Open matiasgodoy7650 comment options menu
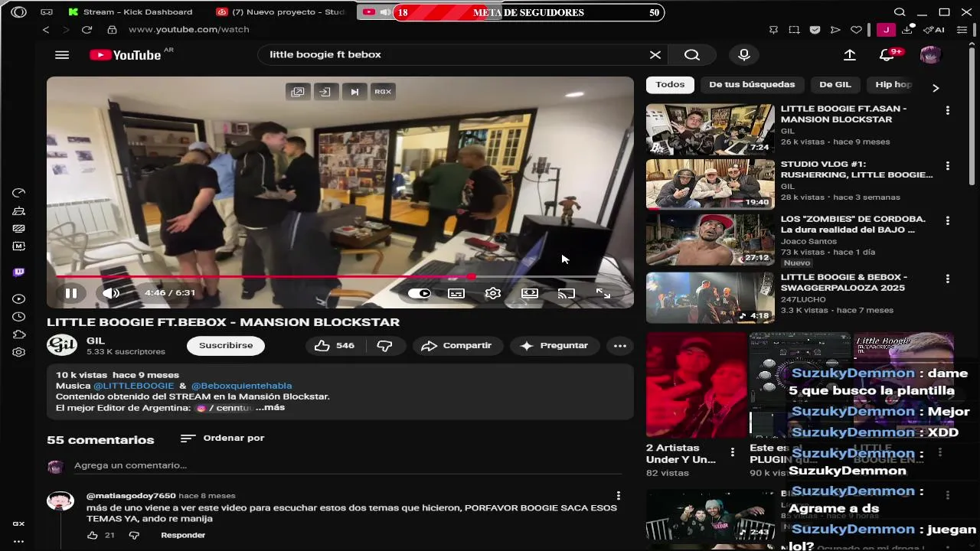 (619, 496)
